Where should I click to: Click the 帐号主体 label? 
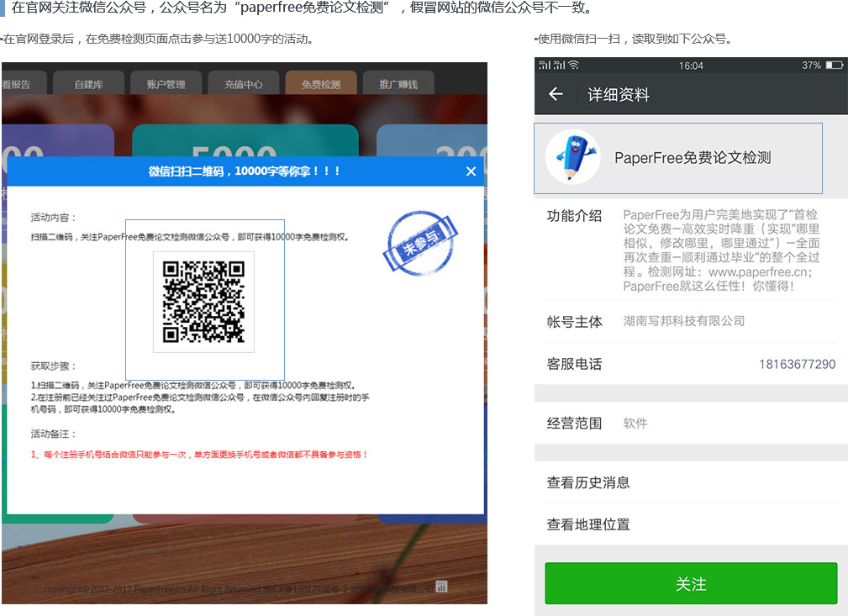click(x=574, y=322)
